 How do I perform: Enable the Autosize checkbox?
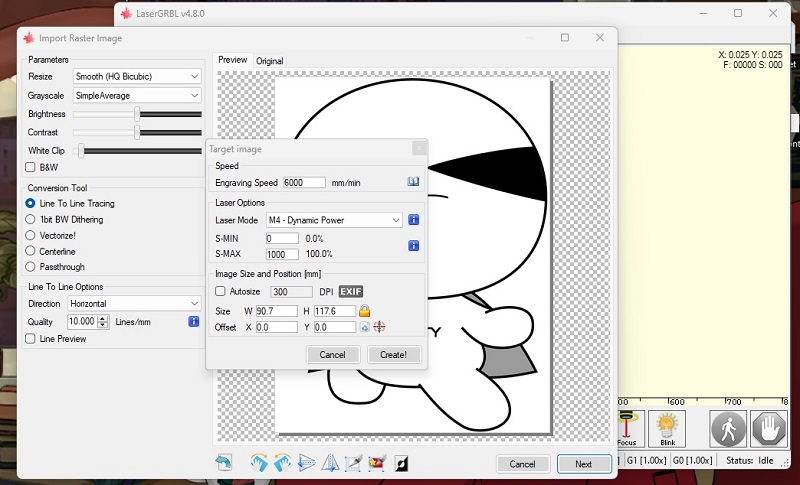tap(221, 291)
